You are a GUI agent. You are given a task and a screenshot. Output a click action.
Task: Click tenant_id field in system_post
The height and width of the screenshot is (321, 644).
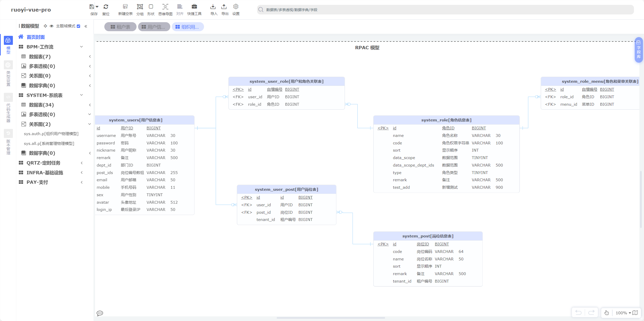(402, 281)
